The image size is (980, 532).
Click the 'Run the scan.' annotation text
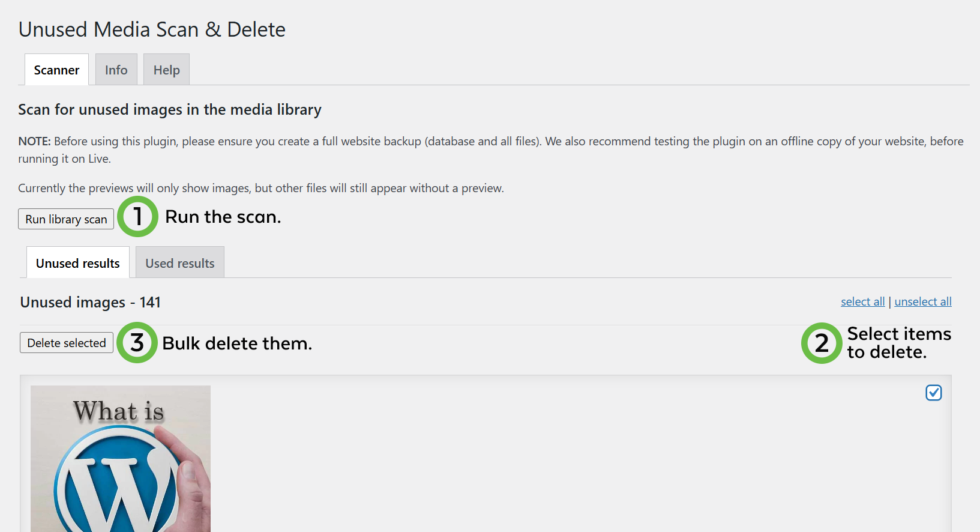click(x=223, y=217)
